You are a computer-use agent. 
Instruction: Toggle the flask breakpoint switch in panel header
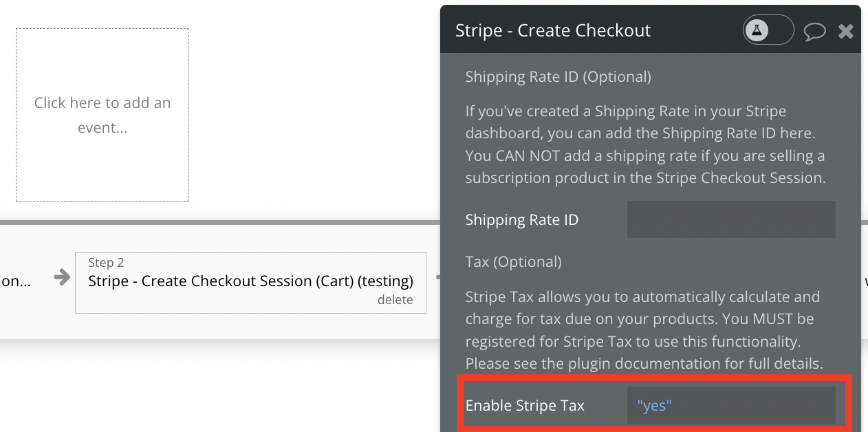click(x=768, y=30)
